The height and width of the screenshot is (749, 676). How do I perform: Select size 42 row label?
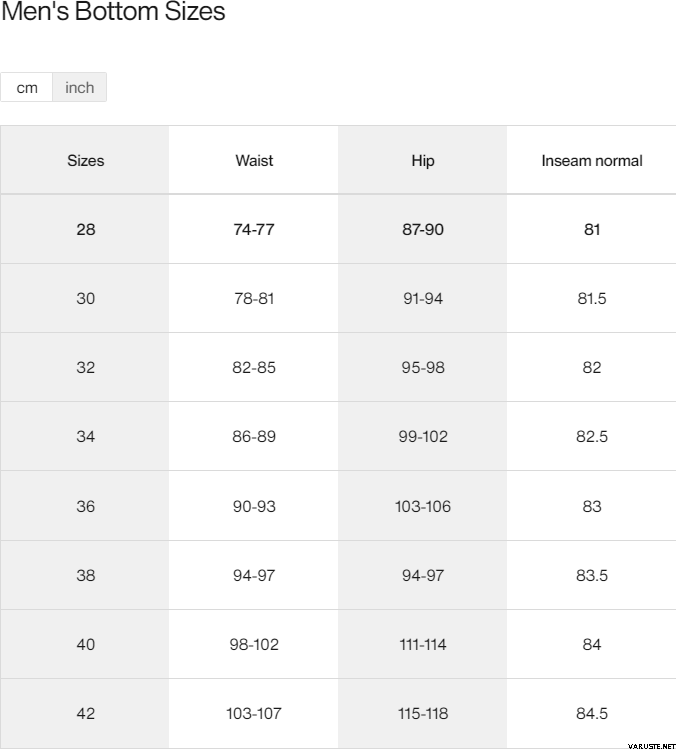(86, 713)
